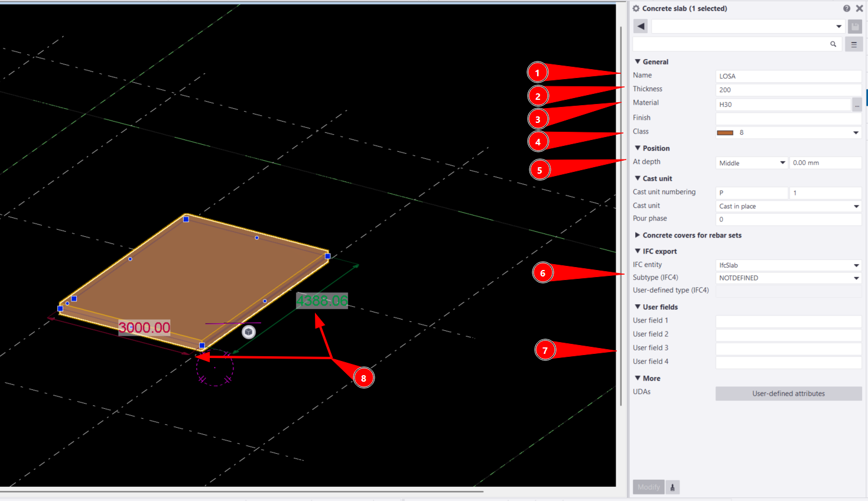Click the cube icon near the slab
The width and height of the screenshot is (868, 501).
coord(249,332)
